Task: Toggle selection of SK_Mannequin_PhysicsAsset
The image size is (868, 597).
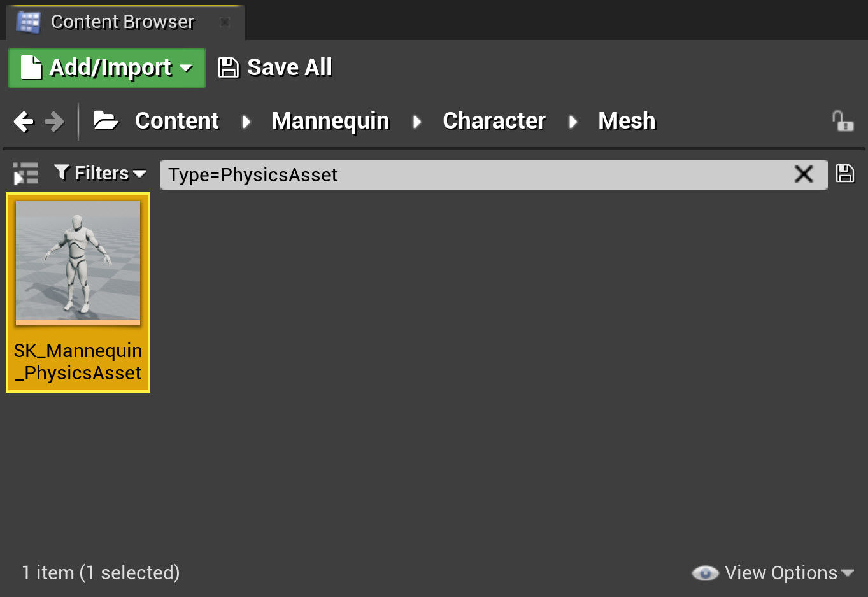Action: 78,261
